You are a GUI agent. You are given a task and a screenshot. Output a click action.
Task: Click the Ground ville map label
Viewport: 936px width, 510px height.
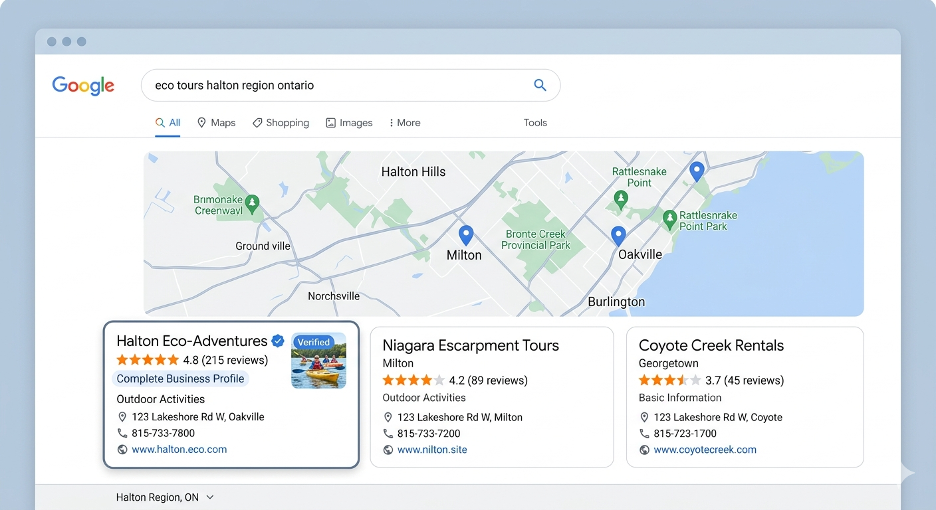tap(263, 246)
